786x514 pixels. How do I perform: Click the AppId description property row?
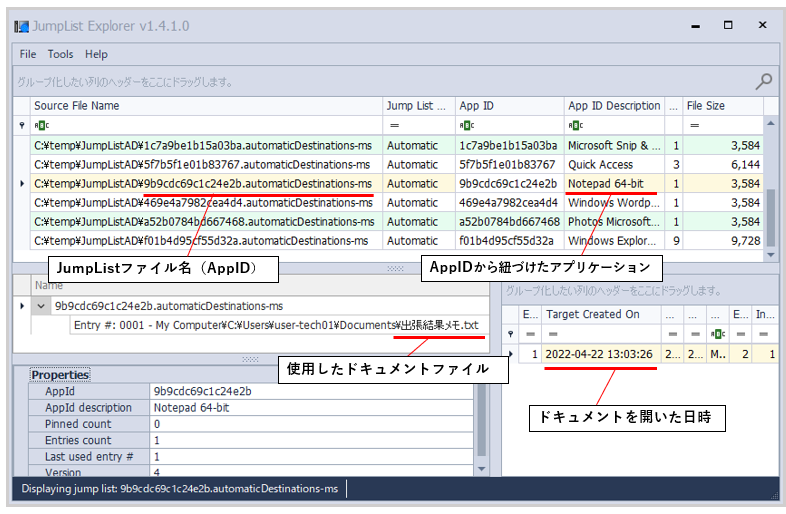coord(251,408)
